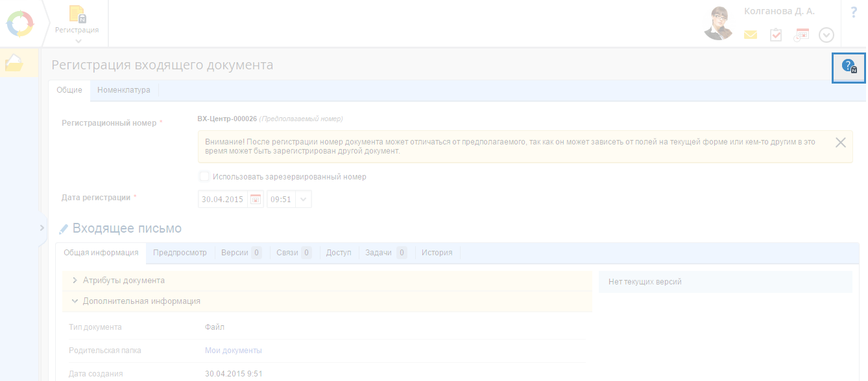
Task: Enable Использовать зарезервированный номер checkbox
Action: point(204,176)
